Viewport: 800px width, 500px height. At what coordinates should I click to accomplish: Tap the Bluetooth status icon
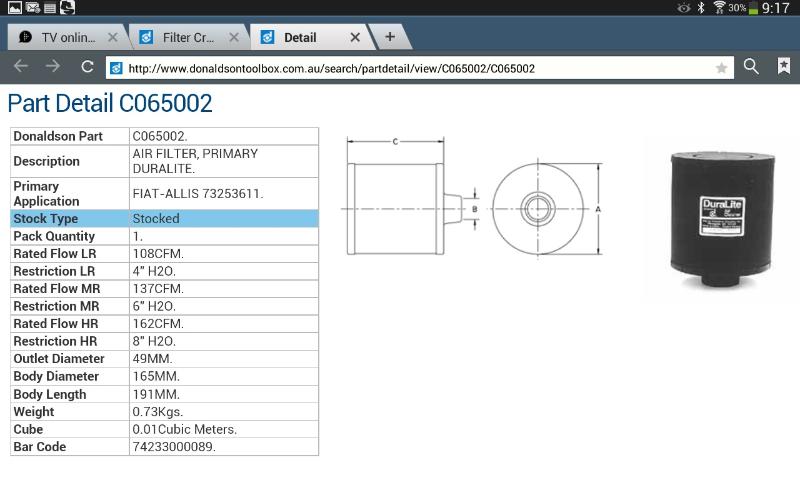(x=701, y=7)
